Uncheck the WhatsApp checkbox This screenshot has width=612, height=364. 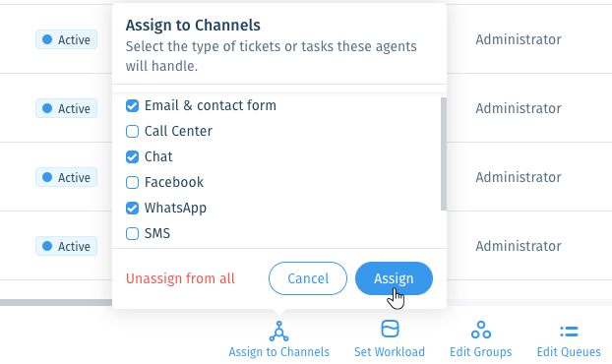[x=132, y=208]
